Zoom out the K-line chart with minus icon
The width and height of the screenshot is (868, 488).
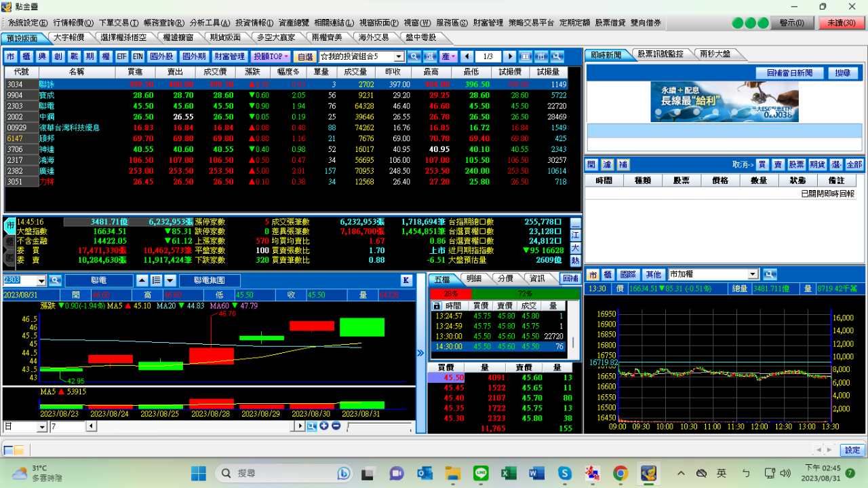tap(336, 426)
